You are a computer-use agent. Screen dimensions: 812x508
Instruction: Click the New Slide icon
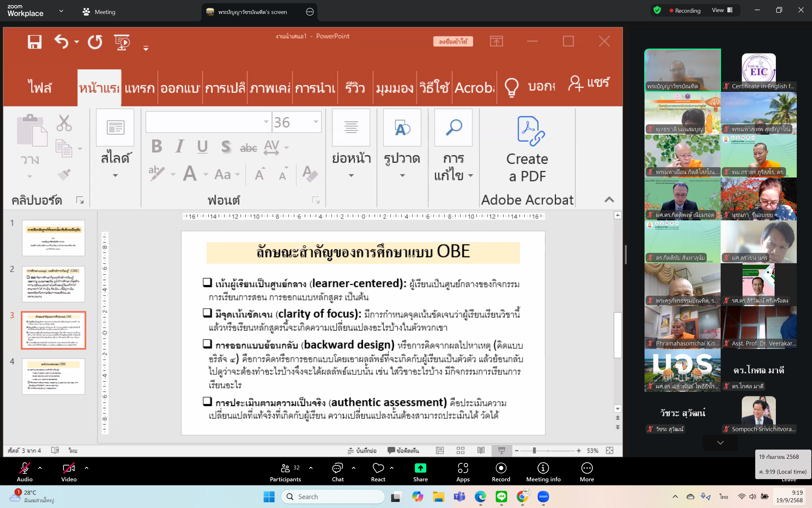tap(115, 127)
